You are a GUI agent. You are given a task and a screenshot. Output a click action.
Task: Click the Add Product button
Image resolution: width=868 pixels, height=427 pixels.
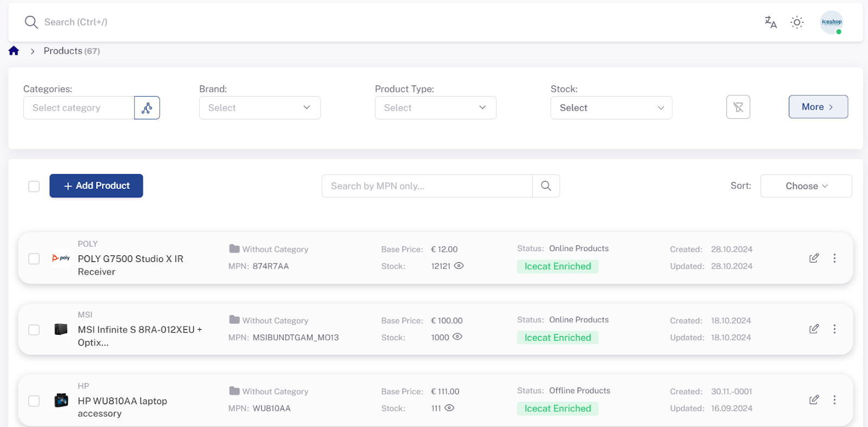[96, 186]
